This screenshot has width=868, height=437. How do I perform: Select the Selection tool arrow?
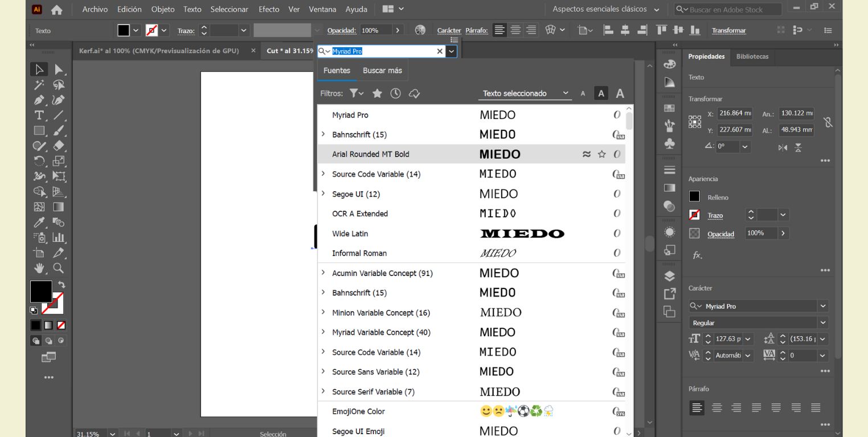[x=39, y=69]
